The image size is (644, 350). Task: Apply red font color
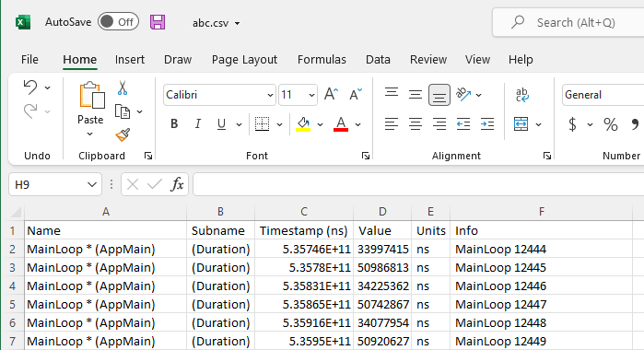[341, 123]
